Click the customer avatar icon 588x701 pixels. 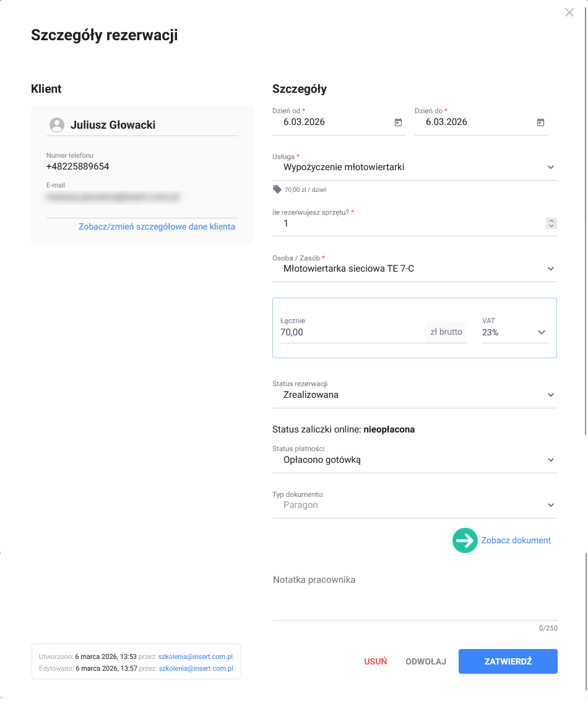point(57,125)
